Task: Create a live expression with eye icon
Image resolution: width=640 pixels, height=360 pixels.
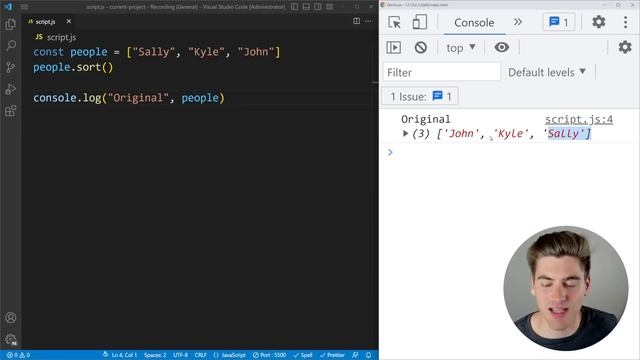Action: coord(502,48)
